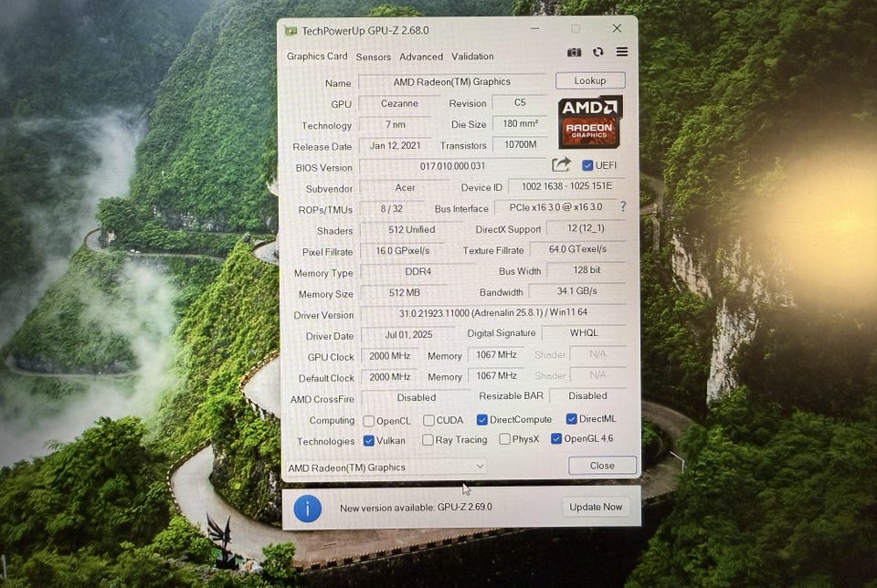
Task: Toggle the DirectML checkbox
Action: 571,419
